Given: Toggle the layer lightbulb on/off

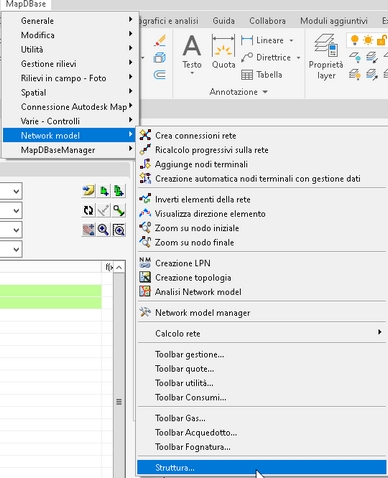Looking at the screenshot, I should pos(355,40).
